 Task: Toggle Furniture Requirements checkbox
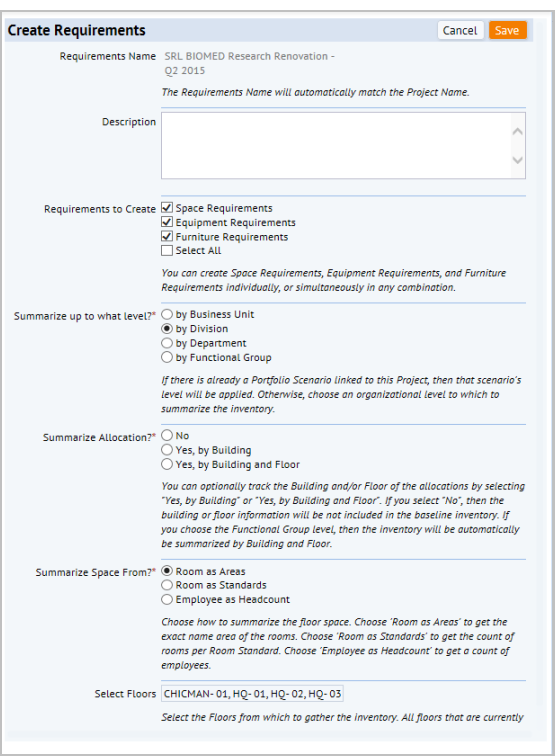167,236
